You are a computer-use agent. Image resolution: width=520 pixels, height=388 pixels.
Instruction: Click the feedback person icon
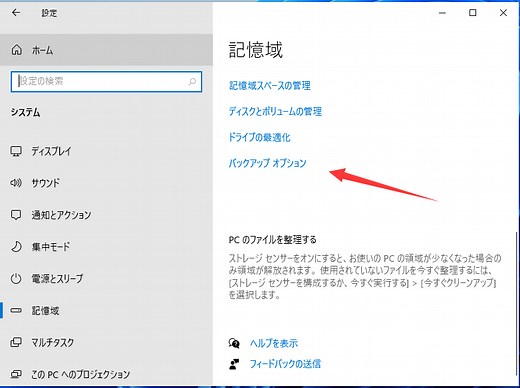point(234,364)
